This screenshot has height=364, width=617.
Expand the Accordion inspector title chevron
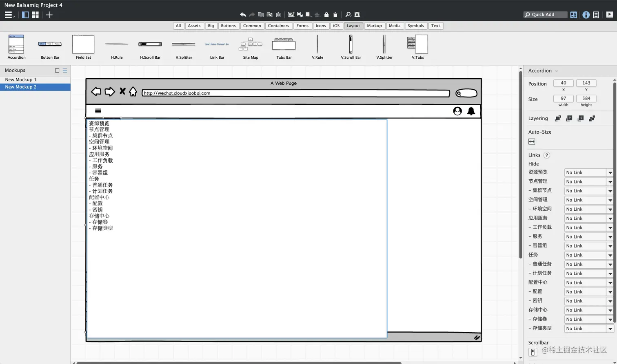(557, 71)
